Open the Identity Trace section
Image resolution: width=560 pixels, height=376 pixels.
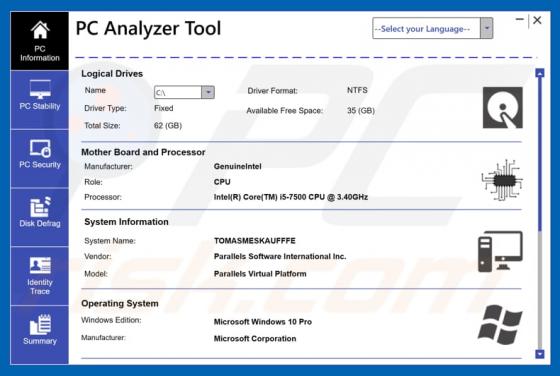coord(40,276)
